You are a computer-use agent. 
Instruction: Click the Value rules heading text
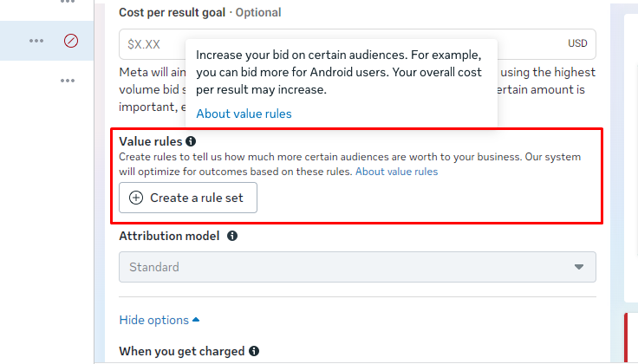pyautogui.click(x=151, y=140)
